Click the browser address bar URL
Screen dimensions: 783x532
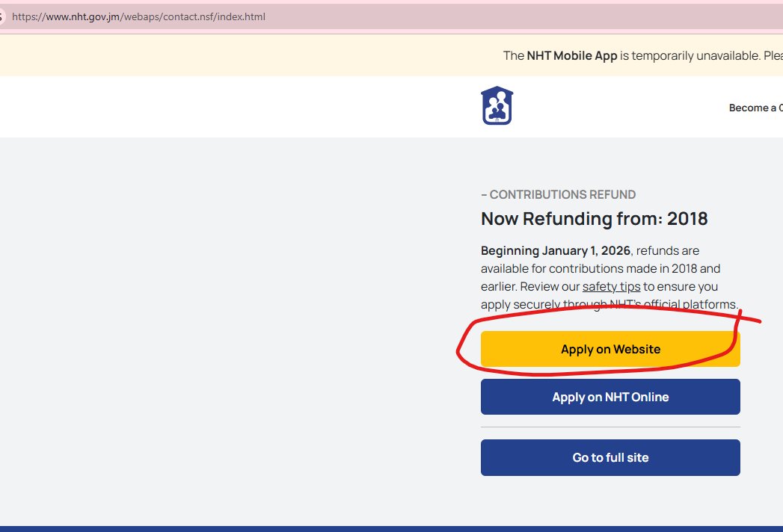pyautogui.click(x=139, y=16)
